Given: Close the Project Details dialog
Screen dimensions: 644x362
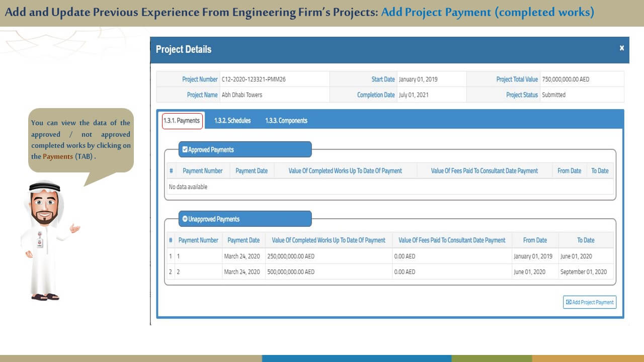Looking at the screenshot, I should [x=621, y=48].
